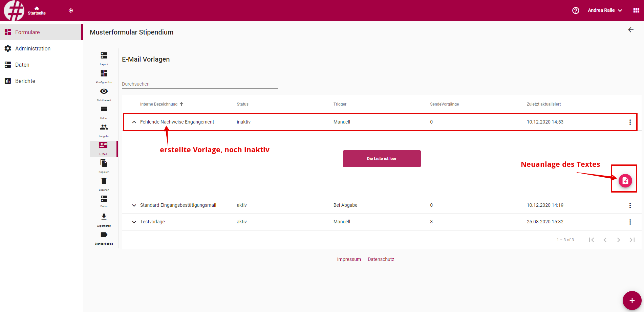Open Administration in the sidebar
This screenshot has width=644, height=312.
(41, 48)
